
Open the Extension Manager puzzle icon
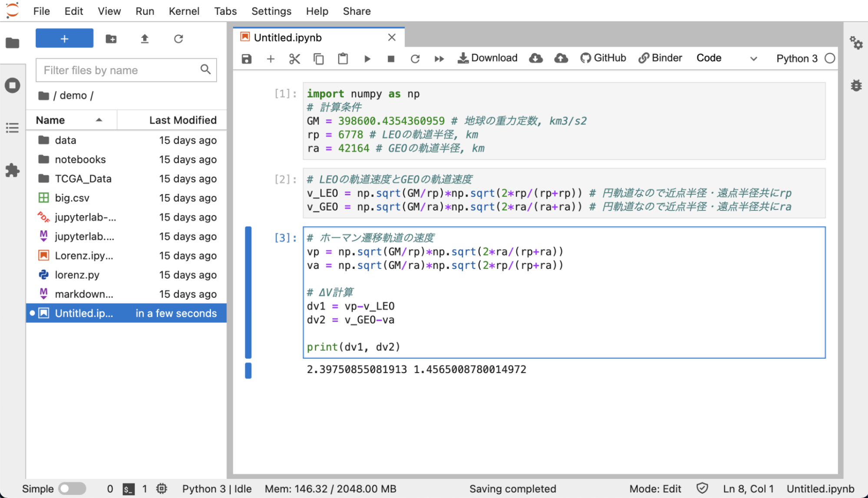point(13,170)
